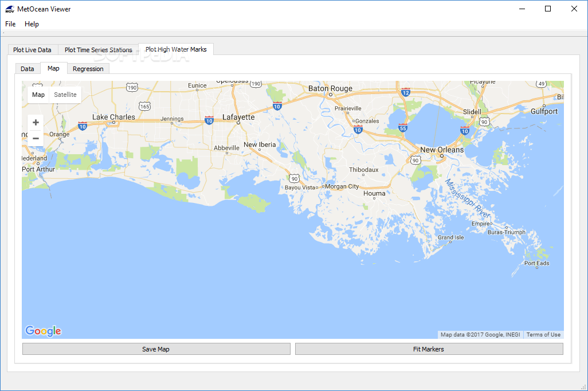Viewport: 588px width, 391px height.
Task: Open the Terms of Use link
Action: pos(543,334)
